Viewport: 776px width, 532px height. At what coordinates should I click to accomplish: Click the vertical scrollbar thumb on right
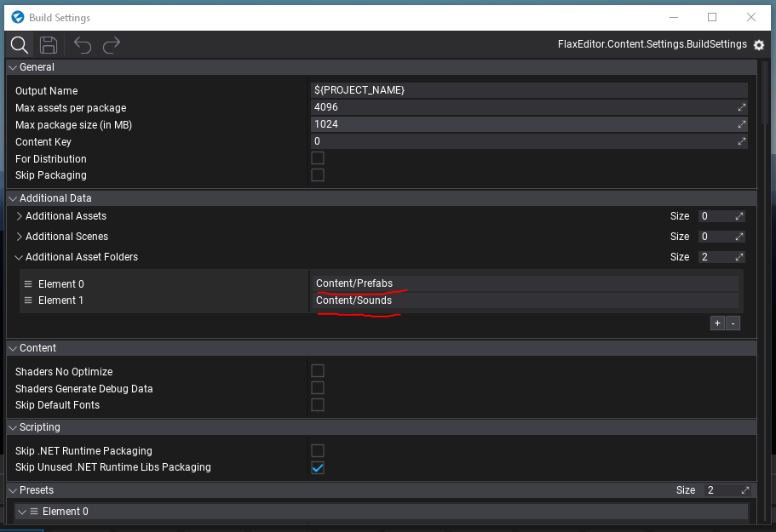765,93
